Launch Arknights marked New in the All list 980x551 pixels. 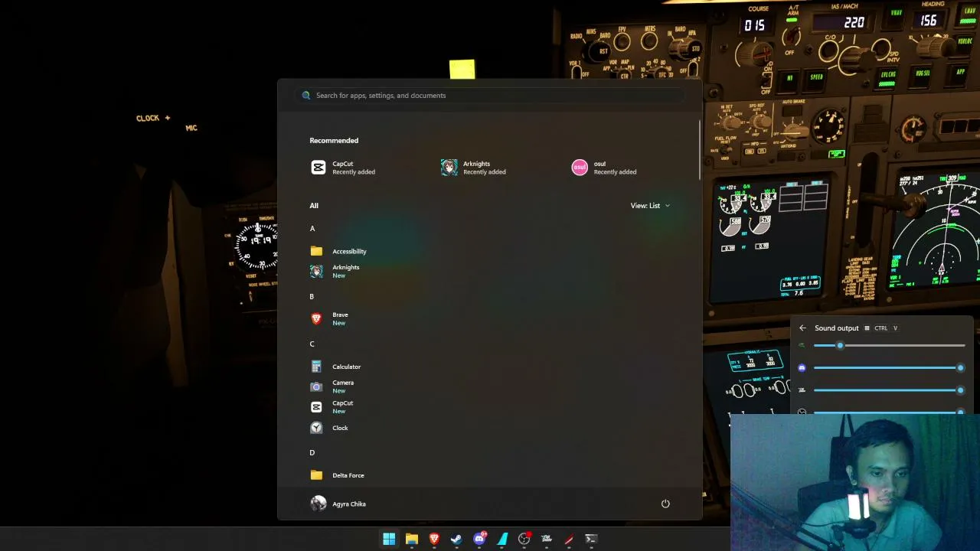click(335, 271)
